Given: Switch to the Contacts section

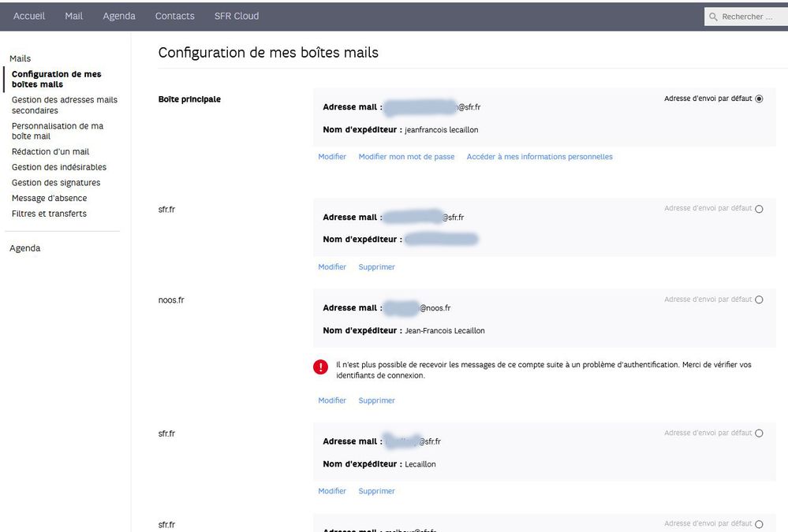Looking at the screenshot, I should tap(174, 15).
